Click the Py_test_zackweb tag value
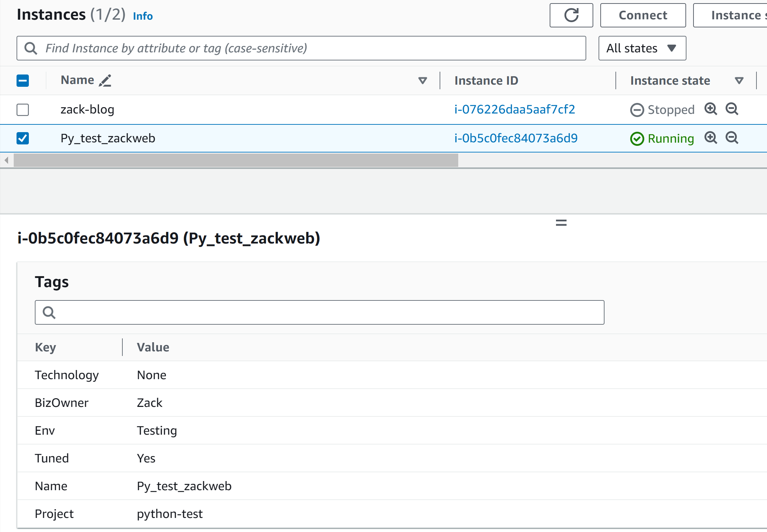The height and width of the screenshot is (532, 767). click(x=184, y=486)
